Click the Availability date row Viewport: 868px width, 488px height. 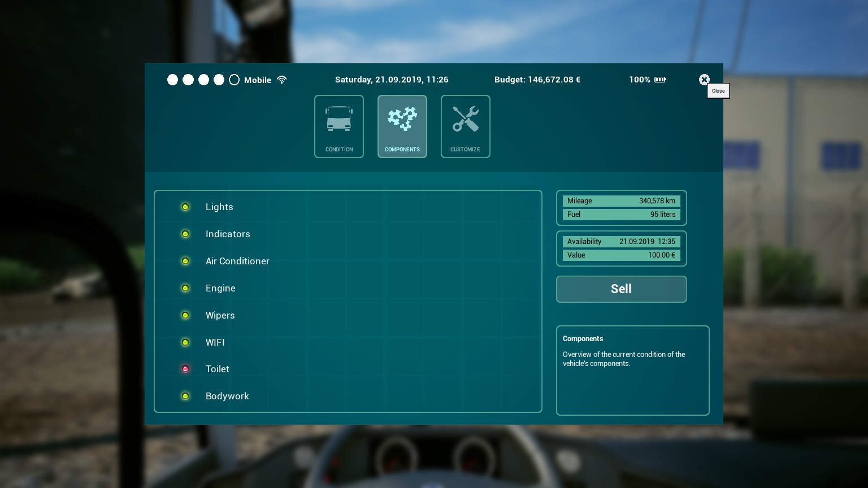point(621,242)
